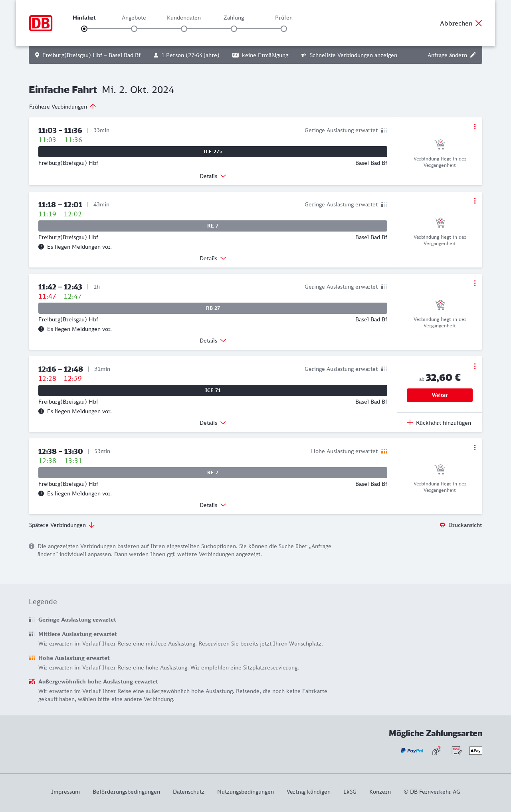Click the ICE 71 train bar

click(213, 390)
